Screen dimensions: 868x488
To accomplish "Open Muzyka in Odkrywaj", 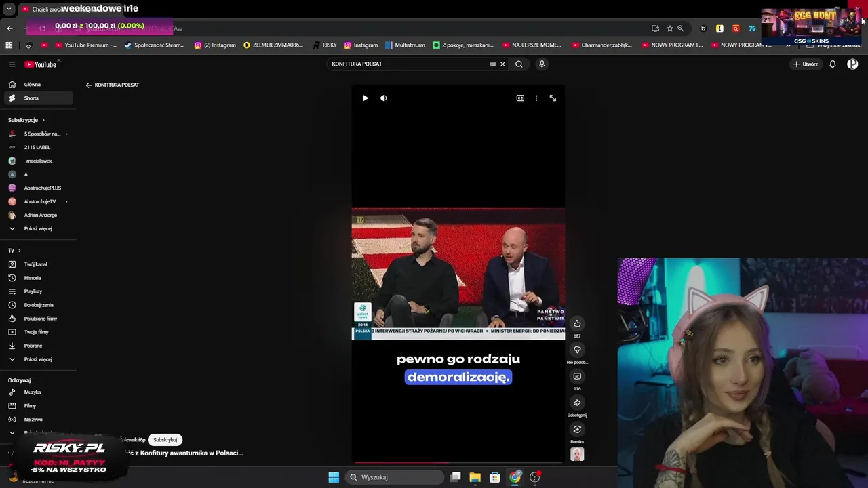I will pyautogui.click(x=39, y=392).
